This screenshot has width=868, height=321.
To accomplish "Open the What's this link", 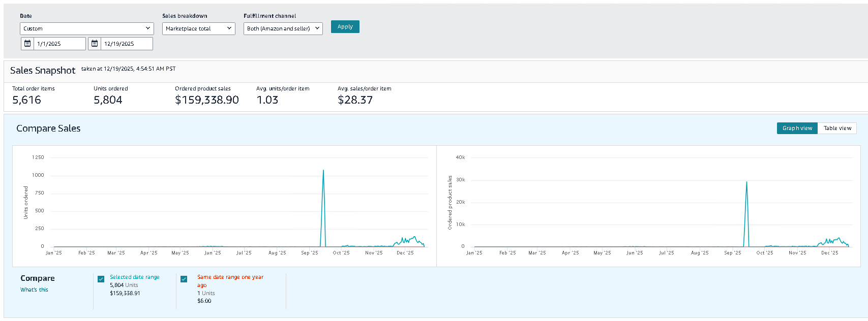I will (x=34, y=290).
